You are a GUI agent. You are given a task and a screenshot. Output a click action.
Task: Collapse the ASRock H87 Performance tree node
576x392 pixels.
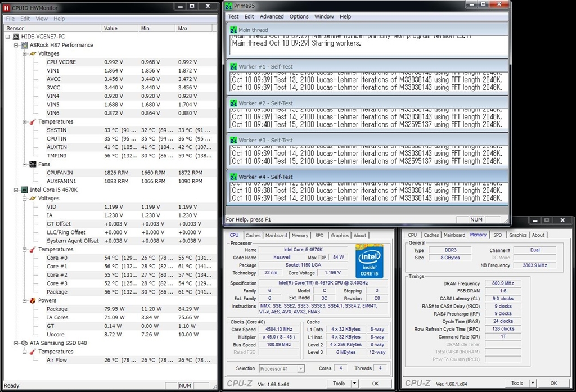click(x=16, y=45)
